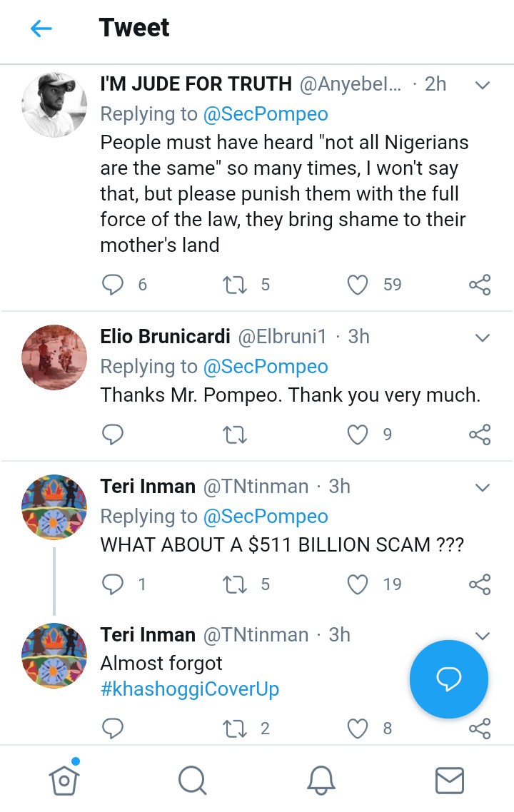Open the #khashoggiCoverUp hashtag link

(189, 690)
